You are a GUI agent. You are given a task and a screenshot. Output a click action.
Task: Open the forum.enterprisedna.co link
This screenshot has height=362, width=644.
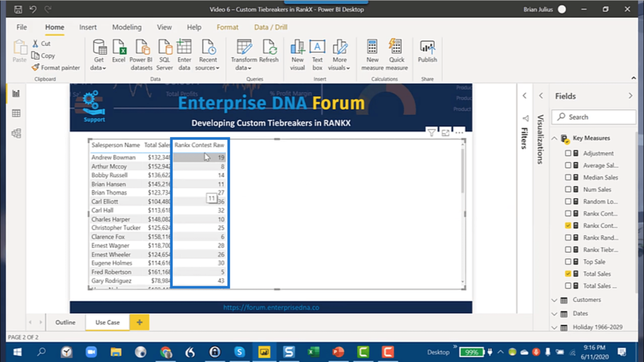(x=271, y=307)
